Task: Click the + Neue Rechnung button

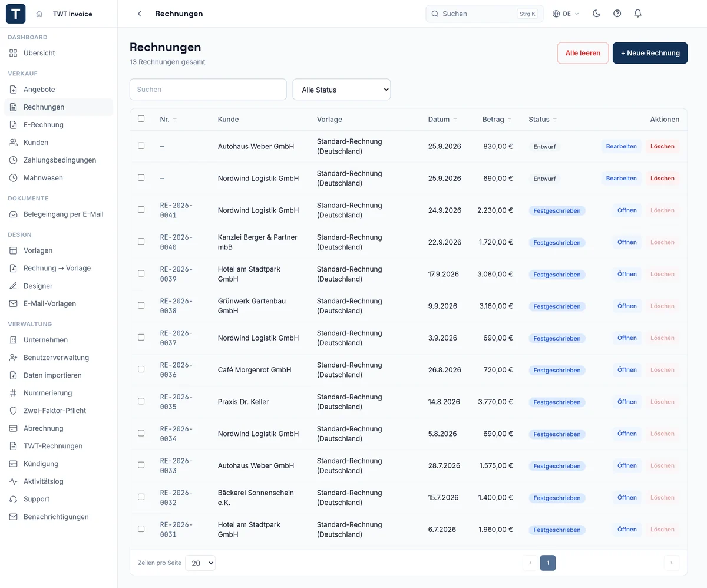Action: coord(650,53)
